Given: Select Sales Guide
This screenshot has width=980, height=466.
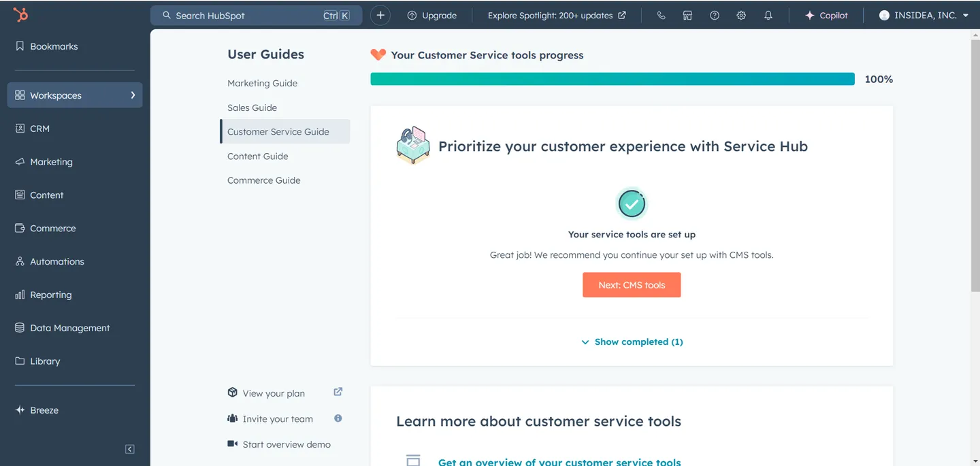Looking at the screenshot, I should (x=252, y=107).
